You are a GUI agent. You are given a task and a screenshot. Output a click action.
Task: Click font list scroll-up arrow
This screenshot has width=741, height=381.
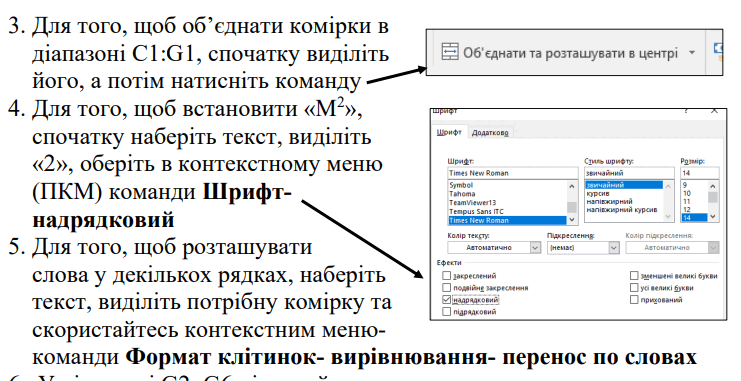572,186
